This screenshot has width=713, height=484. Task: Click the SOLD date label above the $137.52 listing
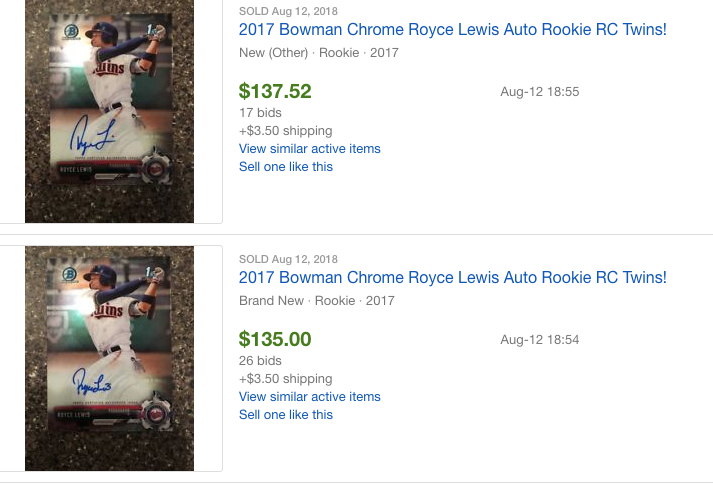click(x=288, y=11)
